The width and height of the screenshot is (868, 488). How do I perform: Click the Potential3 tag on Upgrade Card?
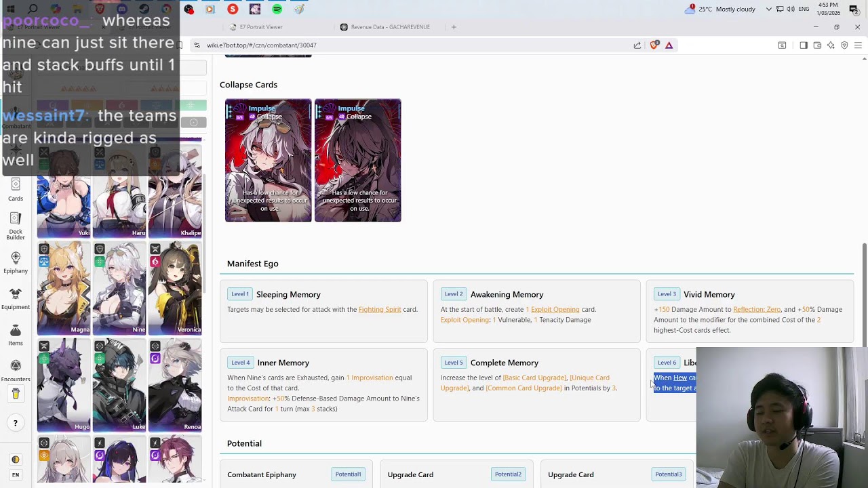(x=668, y=474)
